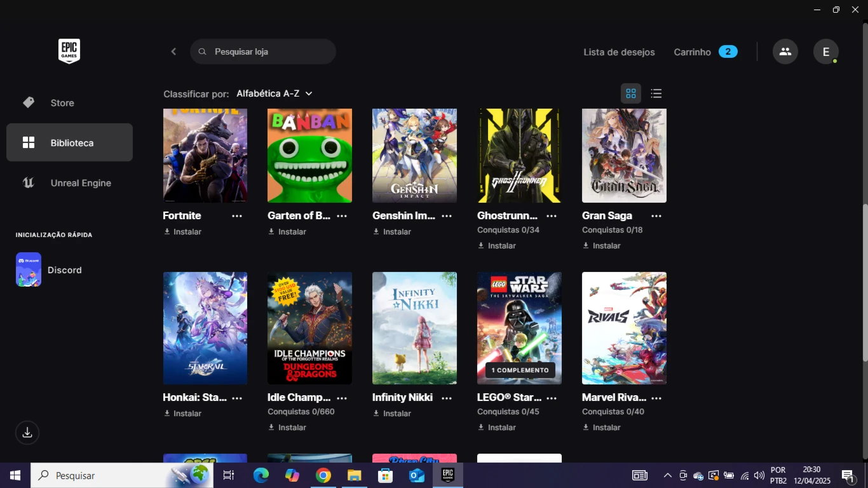
Task: Open more options for Marvel Rivals
Action: coord(656,398)
